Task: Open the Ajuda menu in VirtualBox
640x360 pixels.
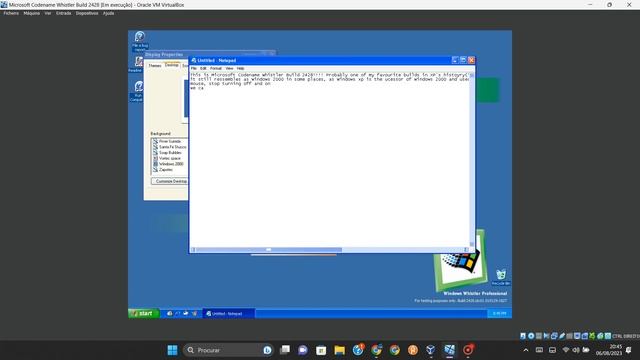Action: point(108,13)
